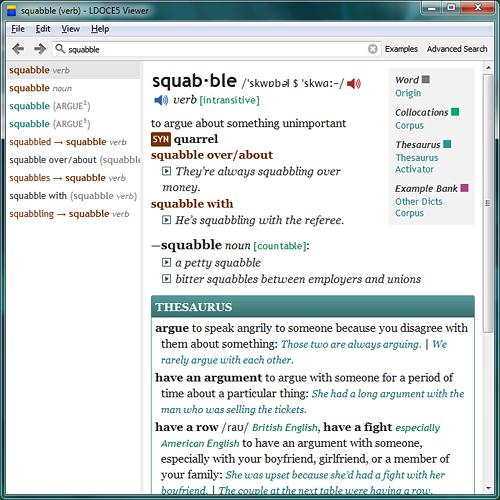Click the pane splitter grip at right edge
Screen dimensions: 500x500
(488, 203)
